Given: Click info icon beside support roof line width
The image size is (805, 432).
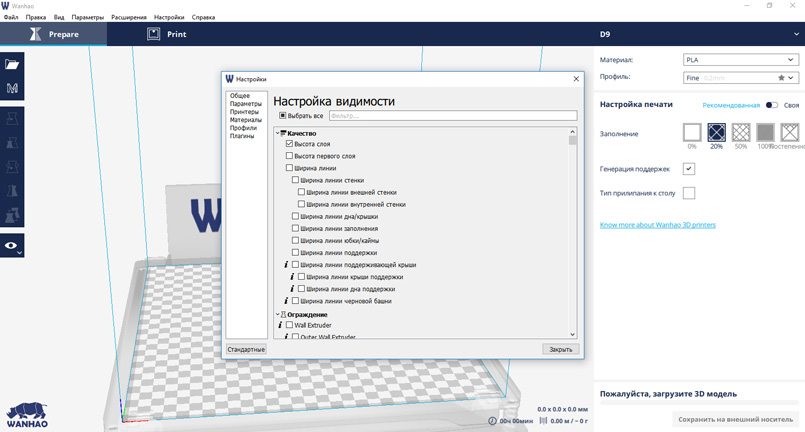Looking at the screenshot, I should [x=292, y=277].
